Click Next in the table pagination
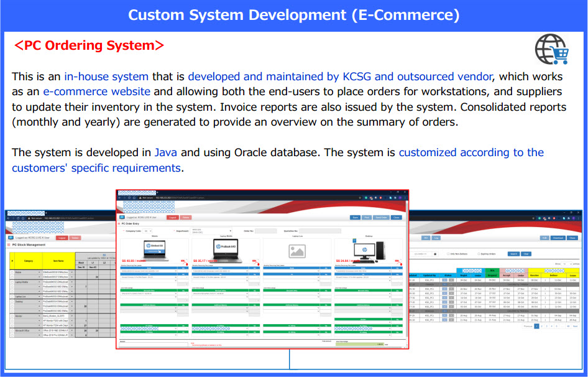The height and width of the screenshot is (377, 588). [x=576, y=326]
